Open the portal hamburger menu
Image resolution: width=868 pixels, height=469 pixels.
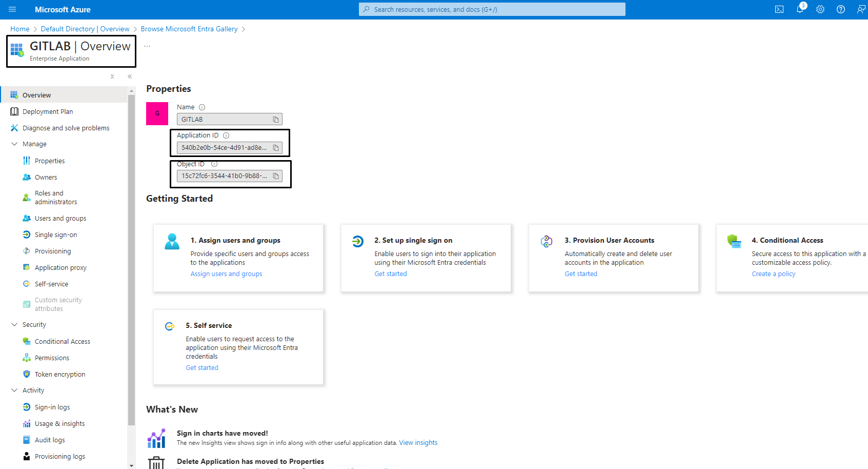click(x=12, y=9)
